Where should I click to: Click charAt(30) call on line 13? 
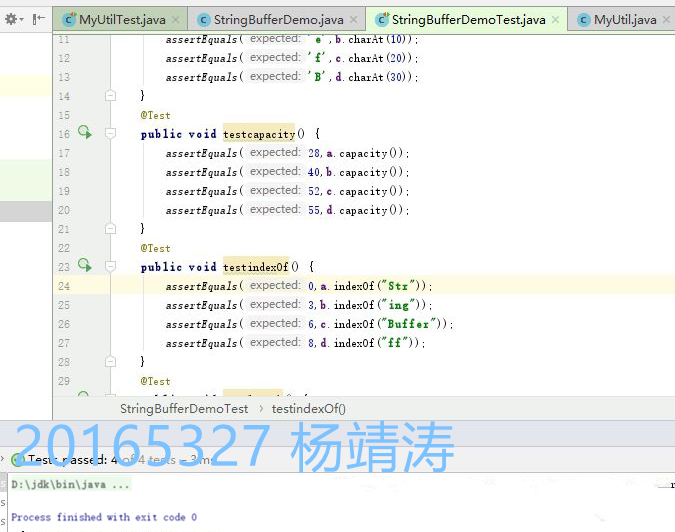(x=380, y=77)
